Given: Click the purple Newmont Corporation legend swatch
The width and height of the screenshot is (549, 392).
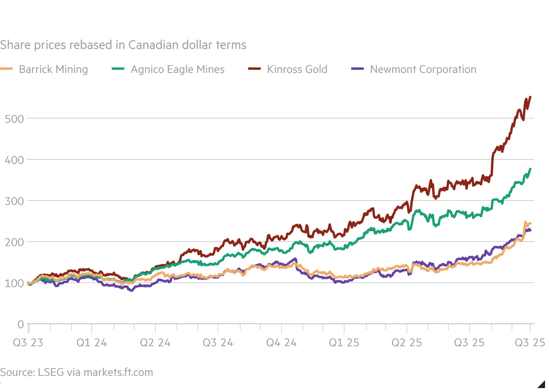Looking at the screenshot, I should click(358, 69).
